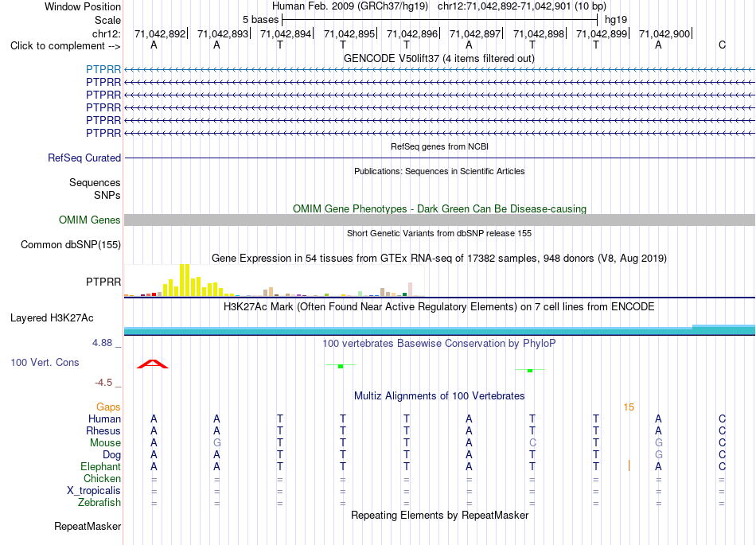Click the 'RefSeq genes from NCBI' title
Screen dimensions: 756x545
point(439,146)
